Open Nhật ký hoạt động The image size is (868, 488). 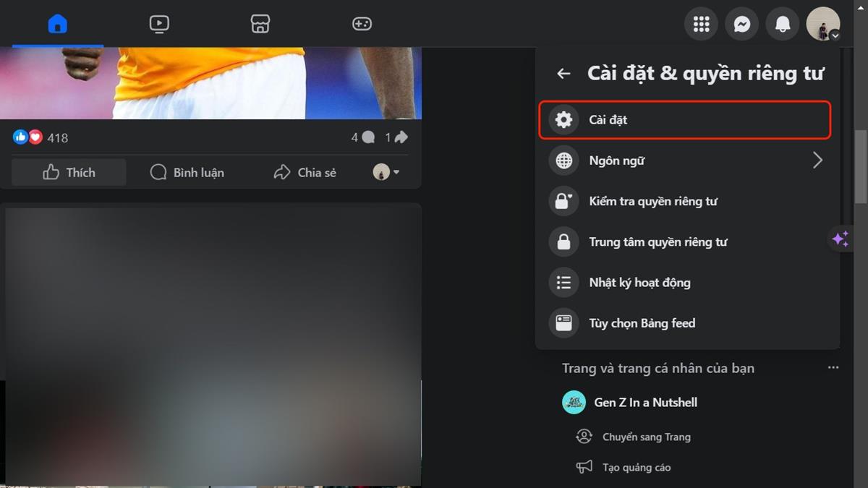[x=639, y=283]
